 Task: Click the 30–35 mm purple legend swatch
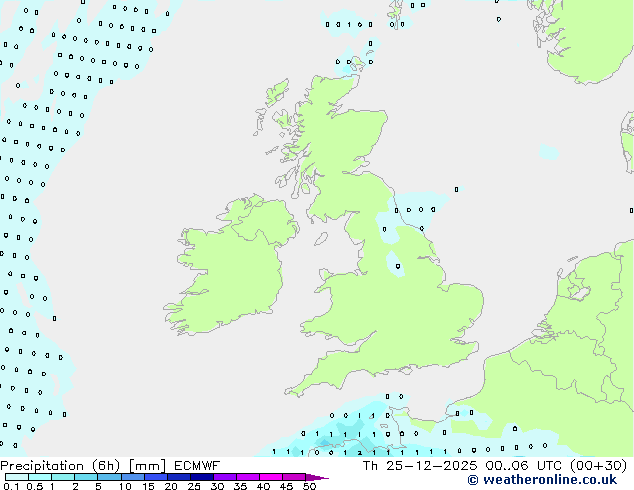pyautogui.click(x=224, y=477)
